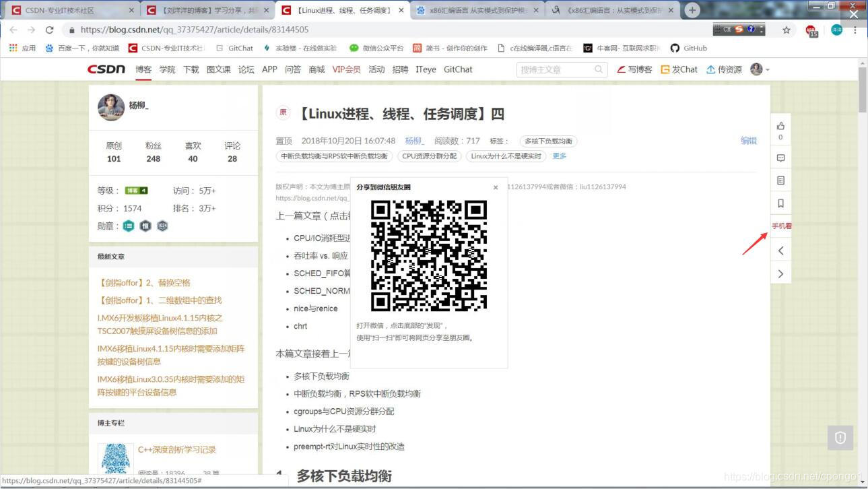Image resolution: width=868 pixels, height=489 pixels.
Task: Open the GitChat bookmark in bookmarks bar
Action: click(x=234, y=48)
